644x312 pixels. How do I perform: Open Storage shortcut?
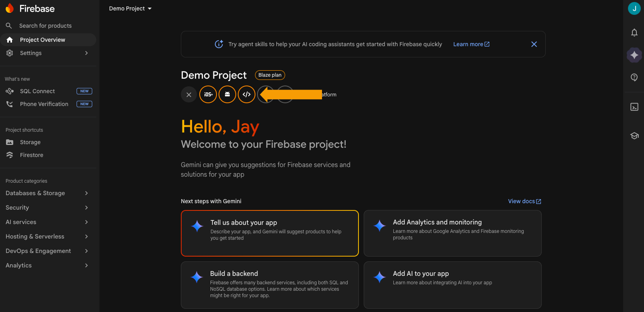[48, 142]
